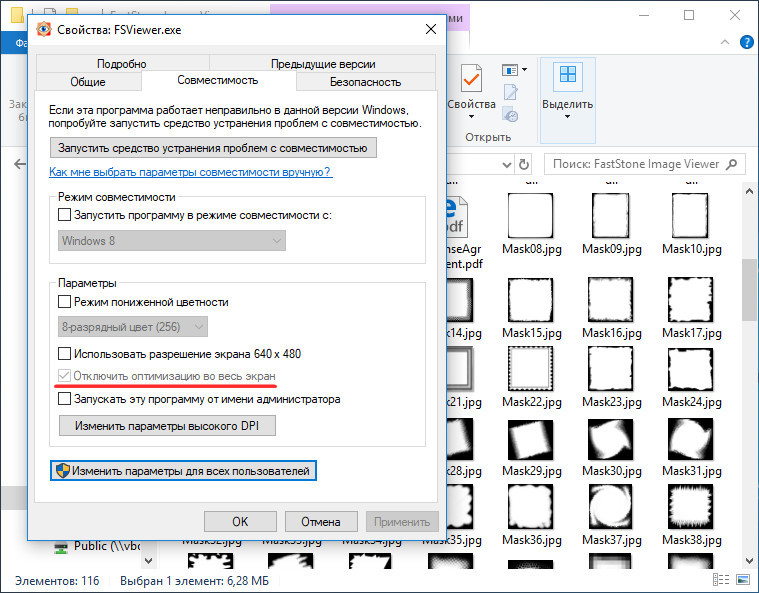Click the PDF license agreement file icon
759x593 pixels.
coord(456,216)
